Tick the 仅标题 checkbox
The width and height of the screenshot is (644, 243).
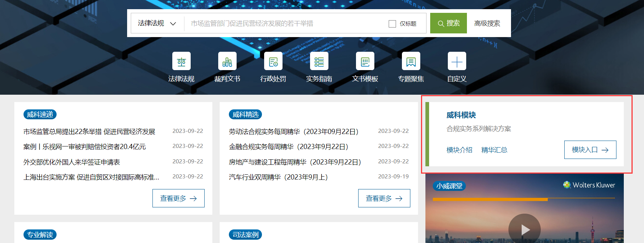click(392, 23)
